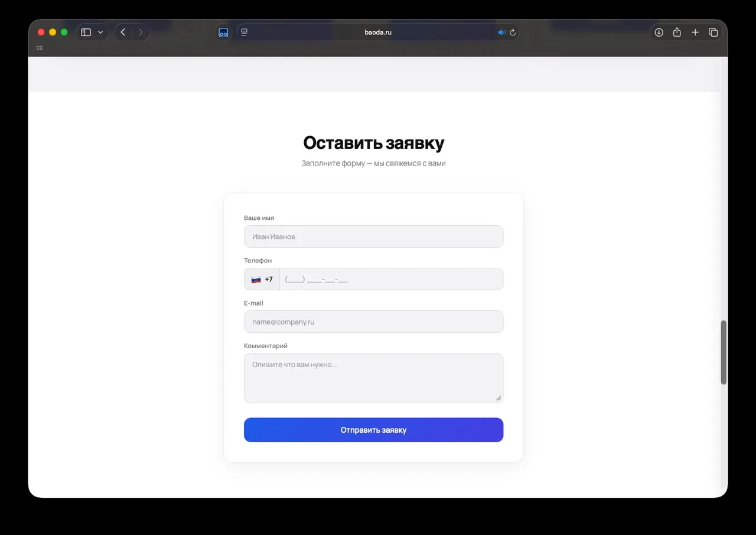Open the +7 country code selector

pyautogui.click(x=262, y=279)
